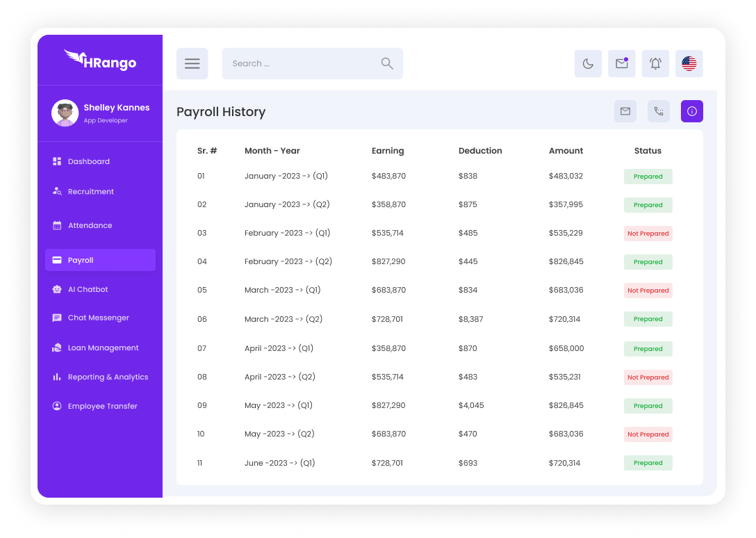Open Loan Management in the sidebar

click(x=103, y=348)
